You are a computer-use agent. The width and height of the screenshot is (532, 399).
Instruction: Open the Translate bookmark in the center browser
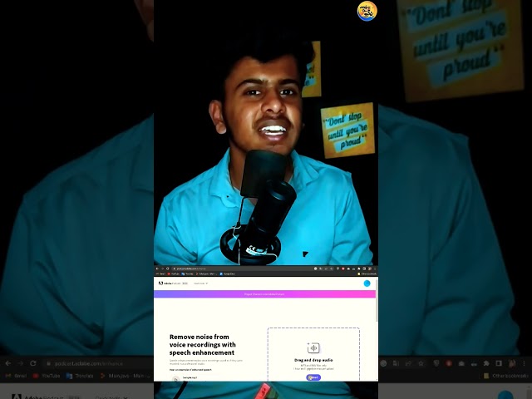188,273
